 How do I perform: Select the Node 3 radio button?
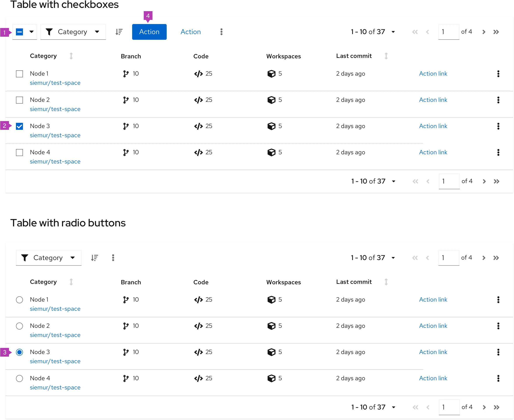pyautogui.click(x=19, y=352)
